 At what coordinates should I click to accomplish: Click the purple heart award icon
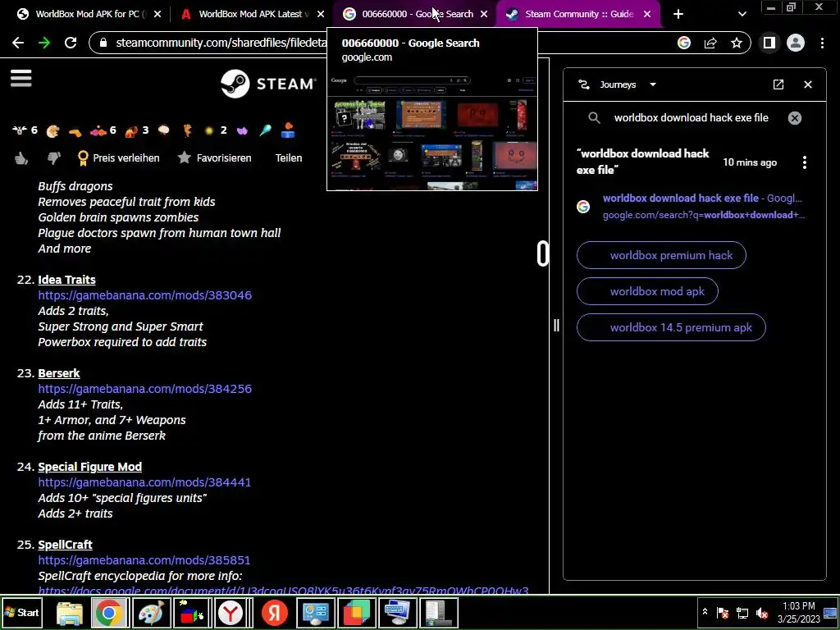pyautogui.click(x=242, y=130)
